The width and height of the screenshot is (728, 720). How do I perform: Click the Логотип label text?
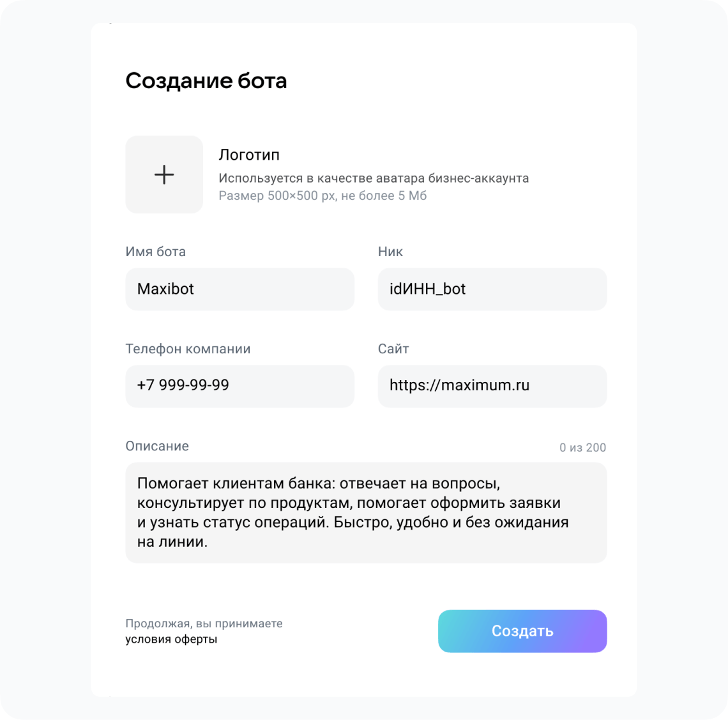[x=249, y=155]
